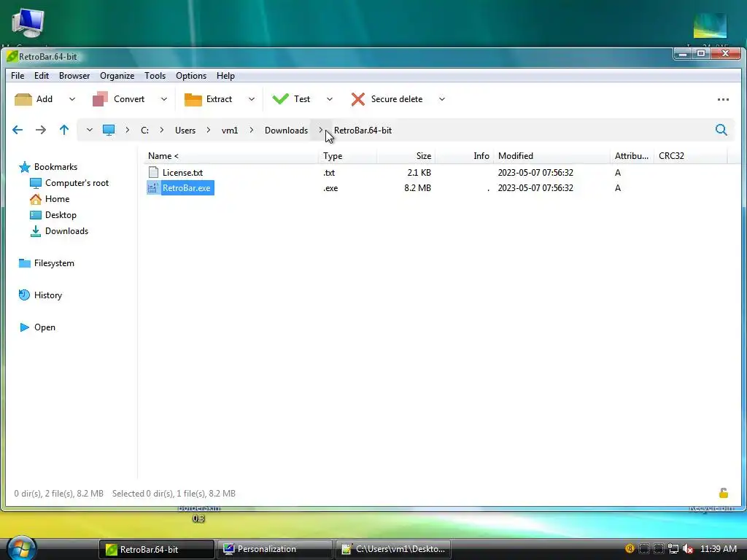The height and width of the screenshot is (560, 747).
Task: Navigate to Users in the breadcrumb
Action: 185,131
